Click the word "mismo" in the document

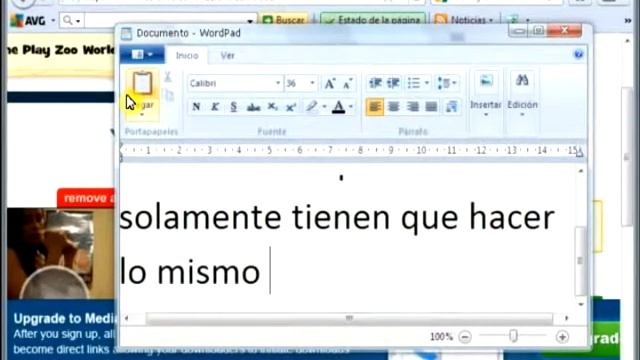click(x=209, y=273)
